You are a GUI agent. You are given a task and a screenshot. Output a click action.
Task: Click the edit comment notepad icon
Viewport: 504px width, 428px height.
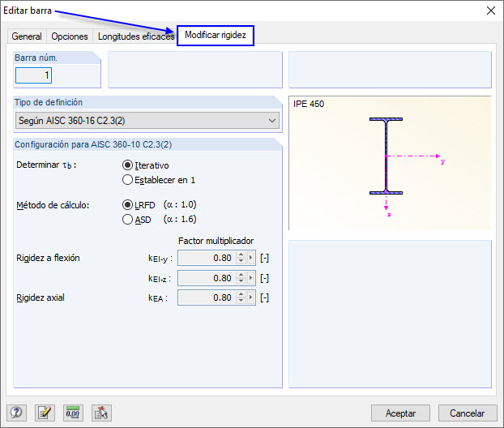coord(45,413)
